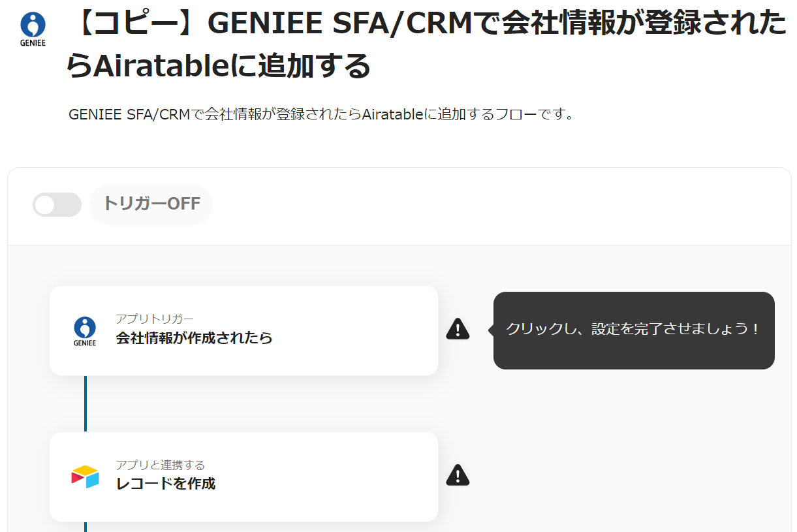Screen dimensions: 797x532
Task: Click the connector line below レコードを作成 card
Action: tap(86, 526)
